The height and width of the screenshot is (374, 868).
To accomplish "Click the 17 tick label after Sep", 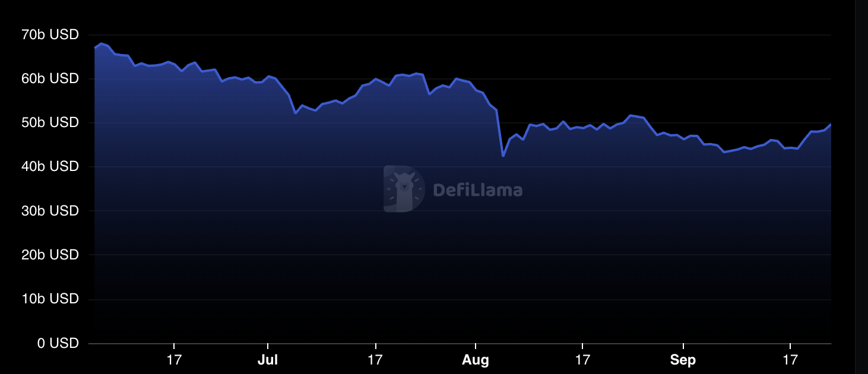I will click(790, 360).
